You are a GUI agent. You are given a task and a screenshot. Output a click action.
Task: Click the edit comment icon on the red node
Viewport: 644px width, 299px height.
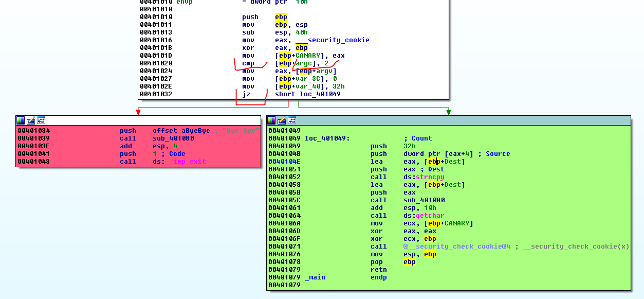point(31,120)
